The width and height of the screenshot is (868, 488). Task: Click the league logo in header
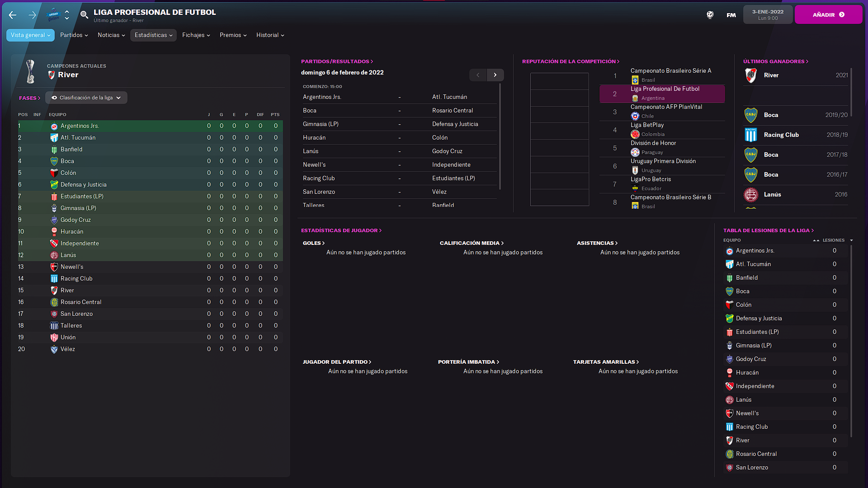coord(54,15)
